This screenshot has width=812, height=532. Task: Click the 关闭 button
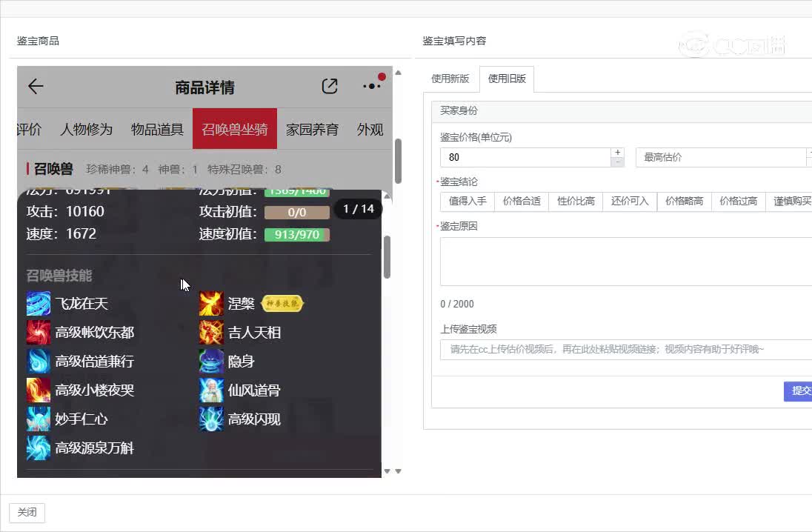pos(27,513)
